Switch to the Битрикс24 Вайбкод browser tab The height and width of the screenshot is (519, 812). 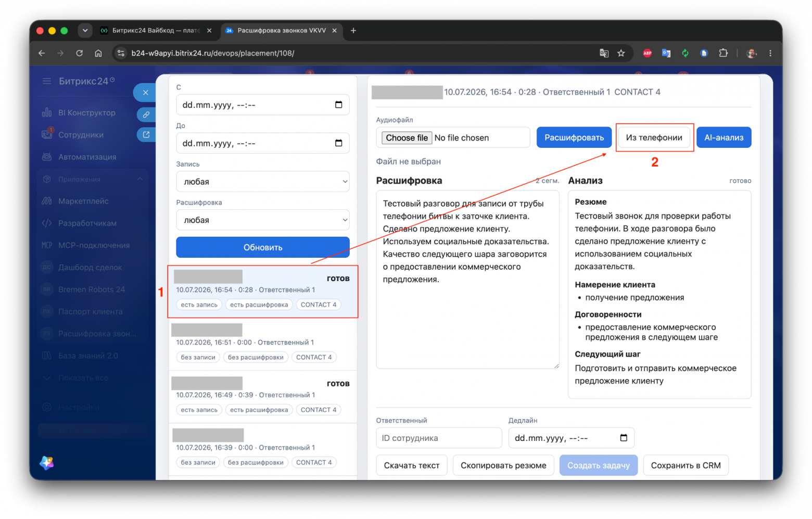coord(156,31)
